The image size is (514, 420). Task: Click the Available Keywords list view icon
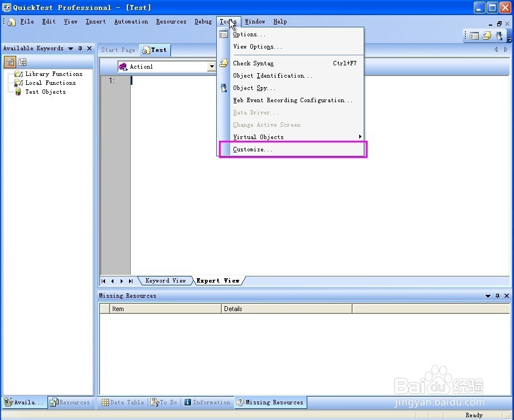pos(10,62)
